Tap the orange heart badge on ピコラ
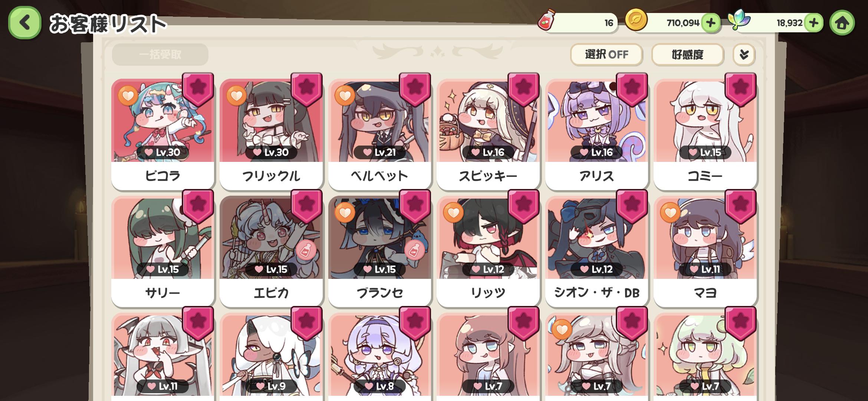 128,96
